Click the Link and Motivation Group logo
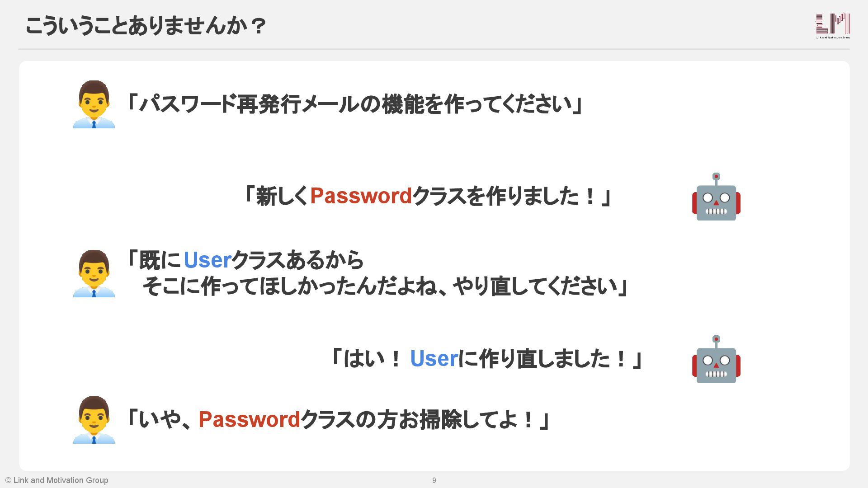868x488 pixels. pyautogui.click(x=833, y=26)
